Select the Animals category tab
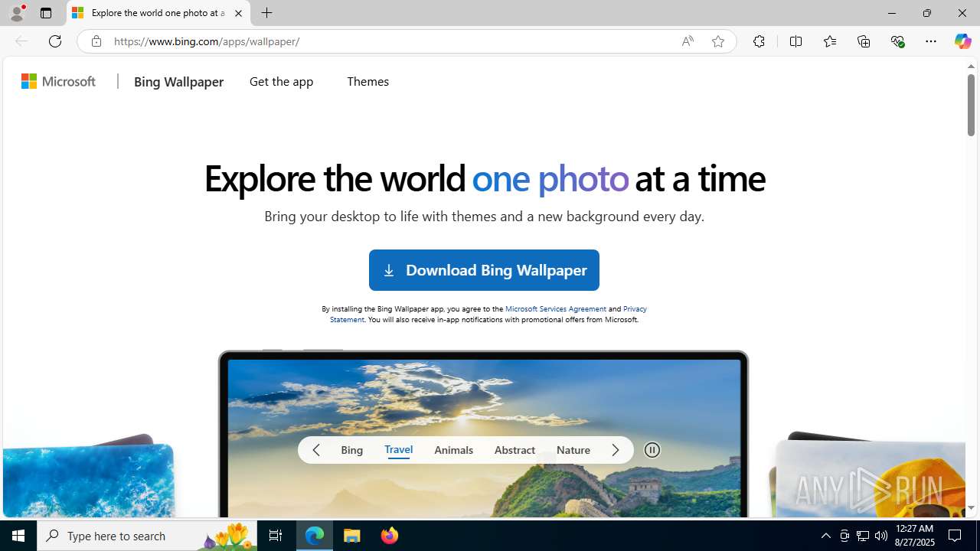Image resolution: width=980 pixels, height=551 pixels. click(x=453, y=450)
